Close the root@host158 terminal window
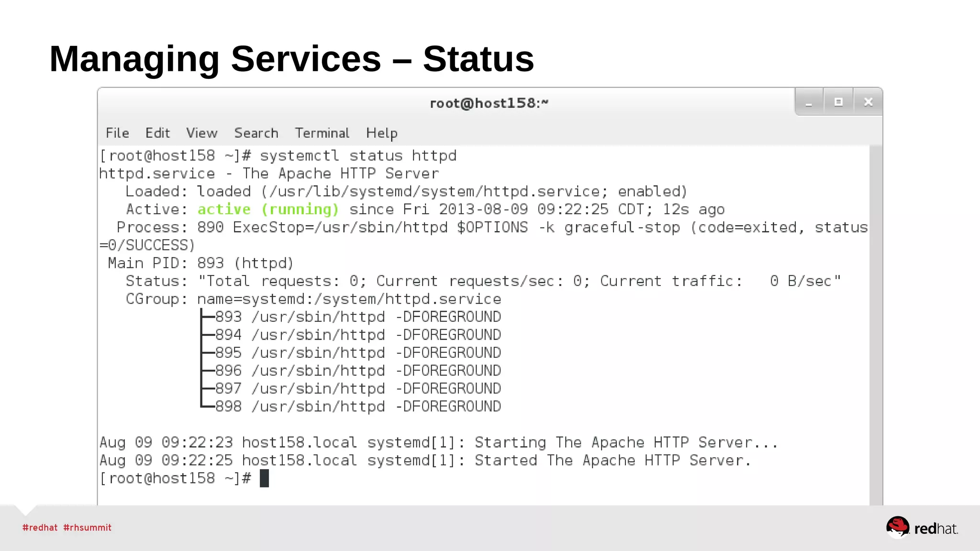980x551 pixels. [x=868, y=102]
